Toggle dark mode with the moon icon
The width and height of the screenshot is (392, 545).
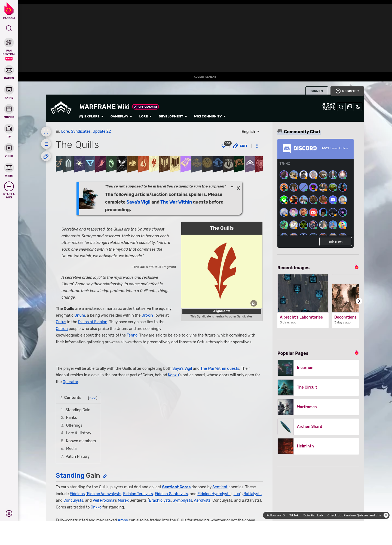tap(358, 107)
